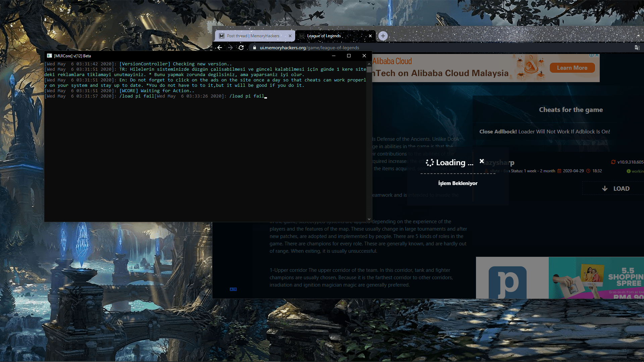Minimize the MUICore console window
This screenshot has height=362, width=644.
[x=334, y=56]
